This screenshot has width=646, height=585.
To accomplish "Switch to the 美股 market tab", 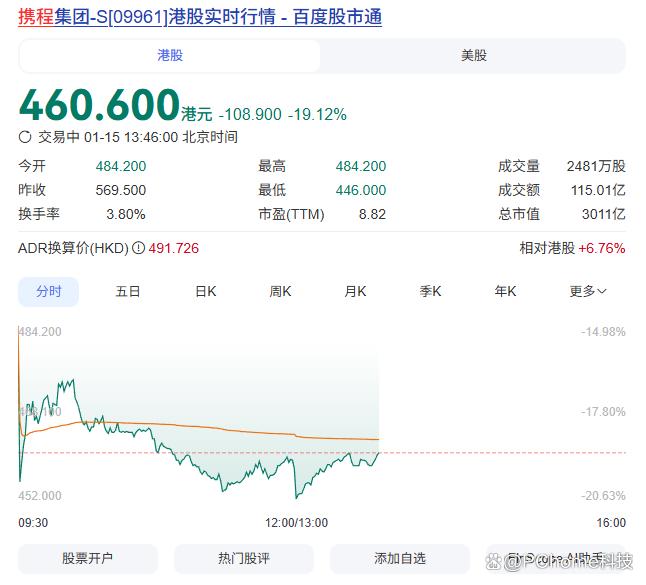I will click(474, 56).
